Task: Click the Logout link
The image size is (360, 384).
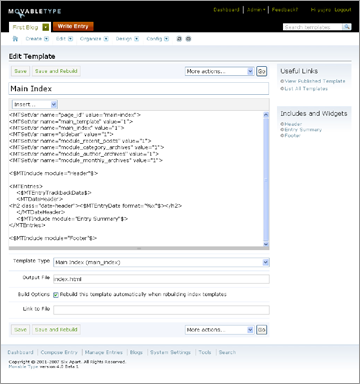Action: pos(343,10)
